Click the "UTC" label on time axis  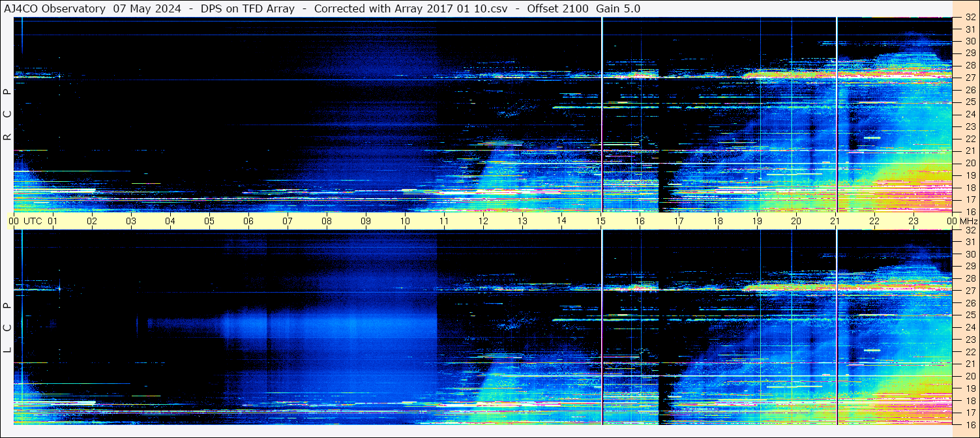pos(33,221)
